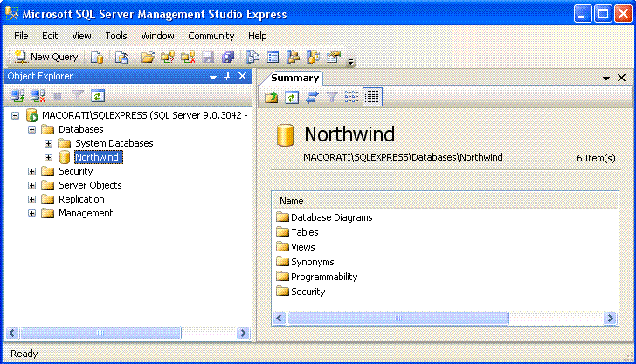This screenshot has height=364, width=636.
Task: Close the Object Explorer panel
Action: [x=242, y=76]
